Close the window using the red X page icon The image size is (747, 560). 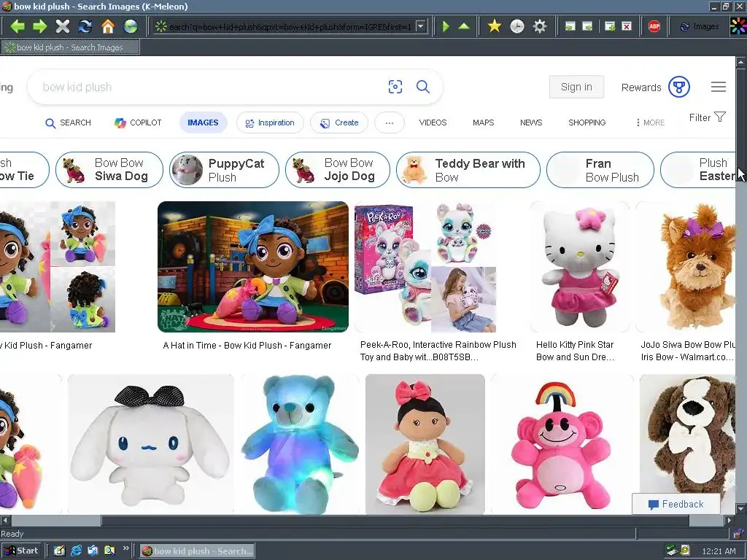point(627,26)
